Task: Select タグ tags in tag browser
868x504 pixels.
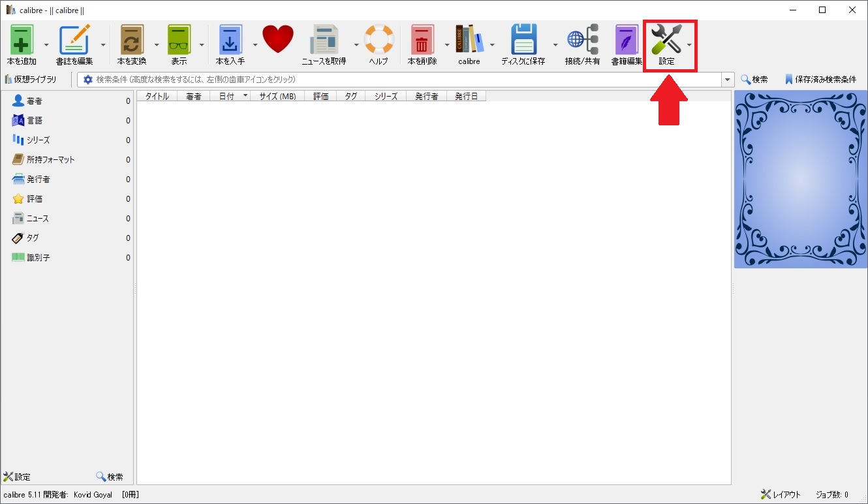Action: pos(67,238)
